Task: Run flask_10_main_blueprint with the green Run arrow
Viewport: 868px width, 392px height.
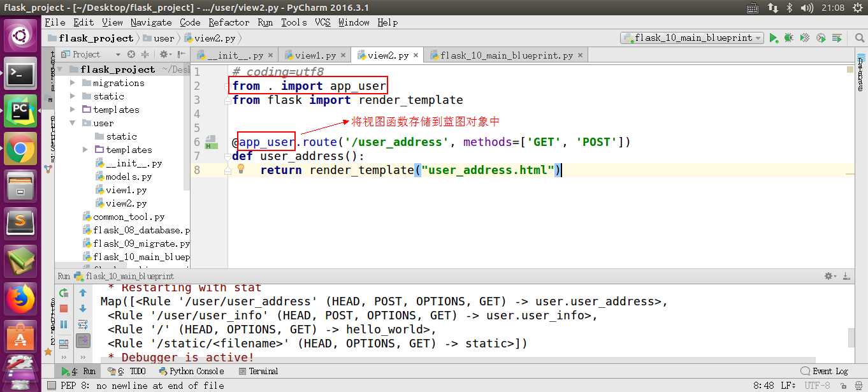Action: pyautogui.click(x=774, y=38)
